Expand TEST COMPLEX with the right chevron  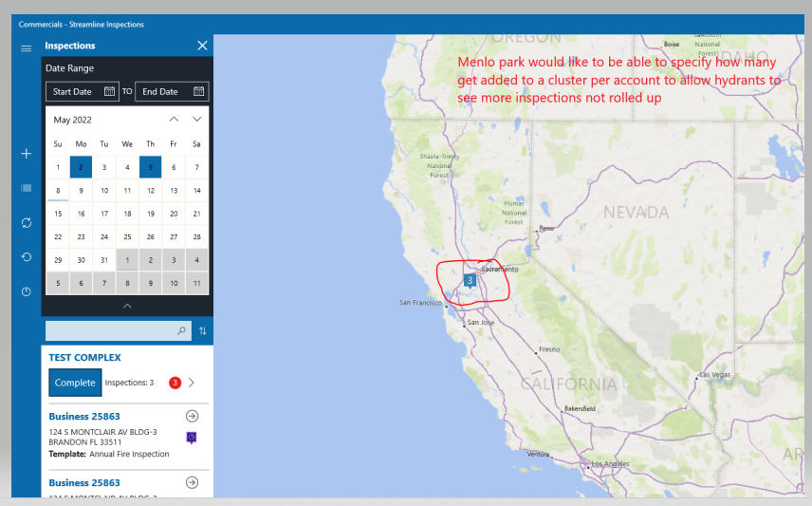pyautogui.click(x=192, y=383)
